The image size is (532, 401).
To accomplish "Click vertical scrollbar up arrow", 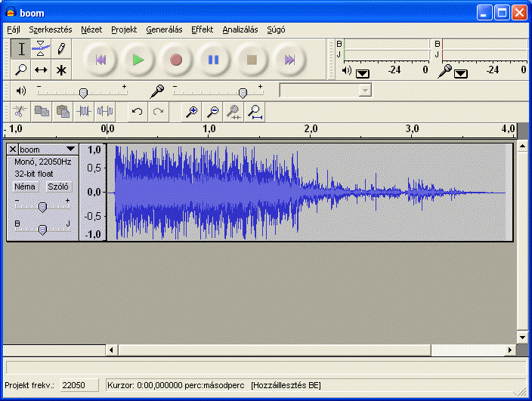I will [x=522, y=147].
